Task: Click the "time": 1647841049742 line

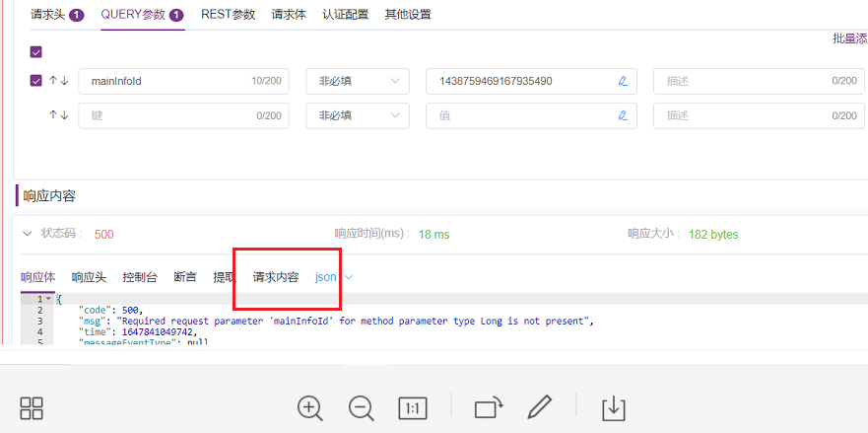Action: [x=137, y=332]
